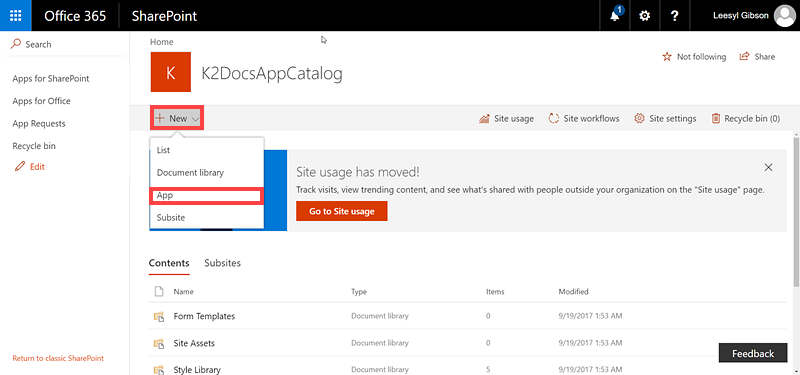Open the settings gear in header
The image size is (800, 375).
[645, 16]
